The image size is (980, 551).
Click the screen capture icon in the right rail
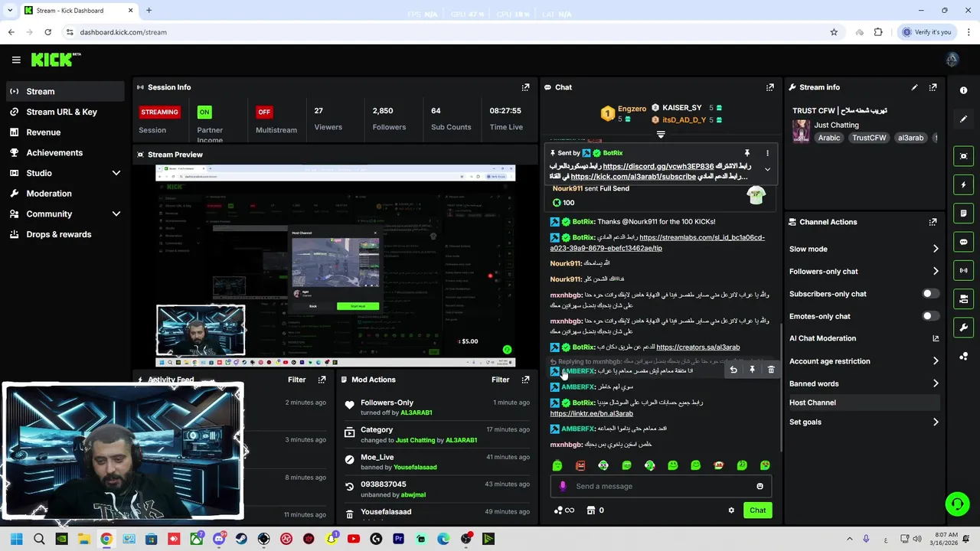pyautogui.click(x=963, y=156)
